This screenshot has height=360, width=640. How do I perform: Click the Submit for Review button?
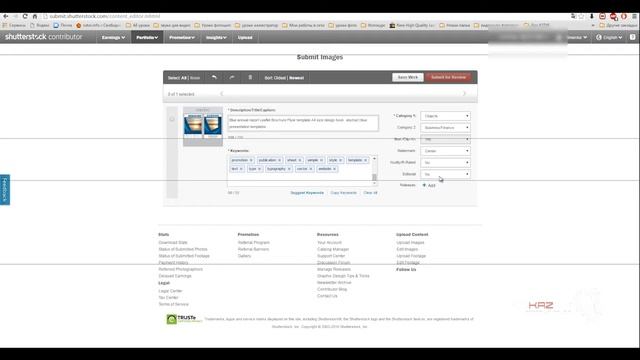[x=449, y=78]
